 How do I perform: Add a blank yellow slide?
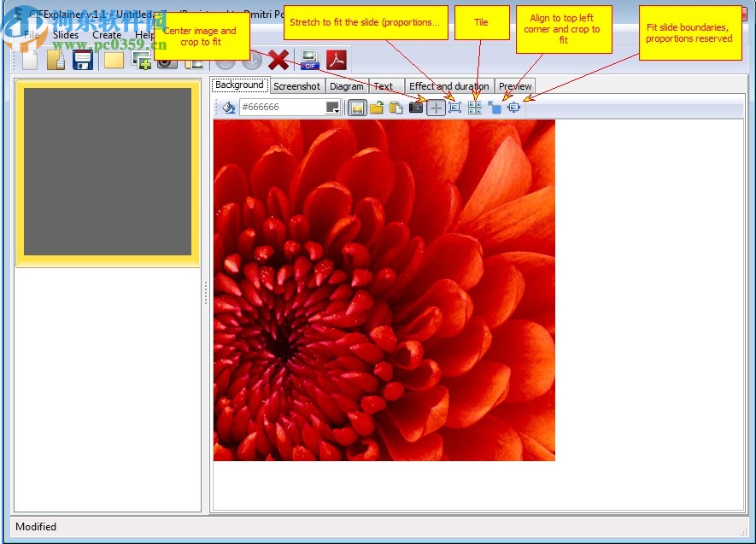(x=114, y=61)
